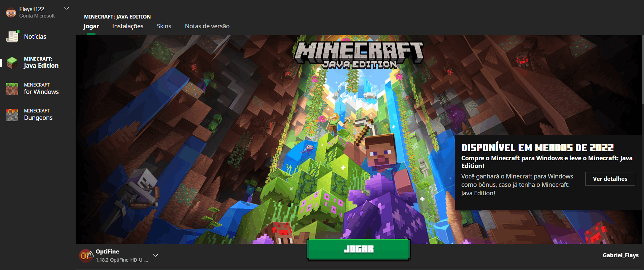This screenshot has height=270, width=644.
Task: Go to Minecraft Dungeons entry
Action: [38, 114]
